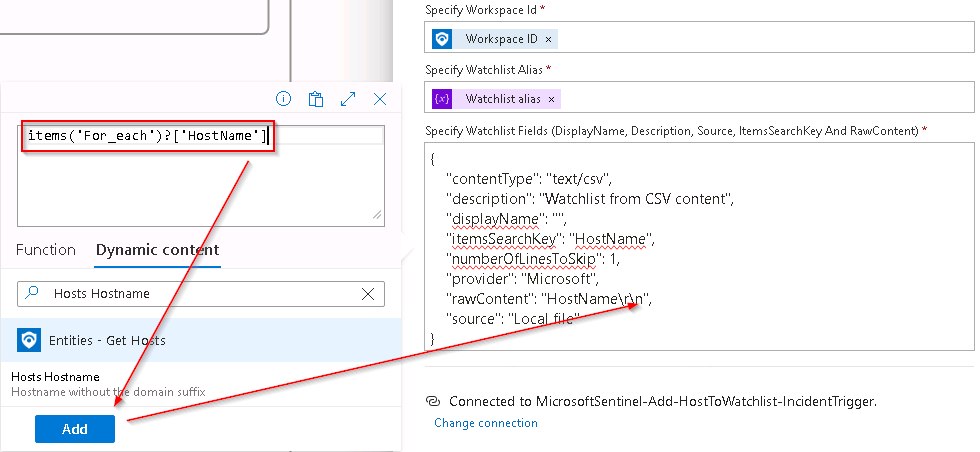This screenshot has height=452, width=980.
Task: Click the expression editor resize grip
Action: (378, 216)
